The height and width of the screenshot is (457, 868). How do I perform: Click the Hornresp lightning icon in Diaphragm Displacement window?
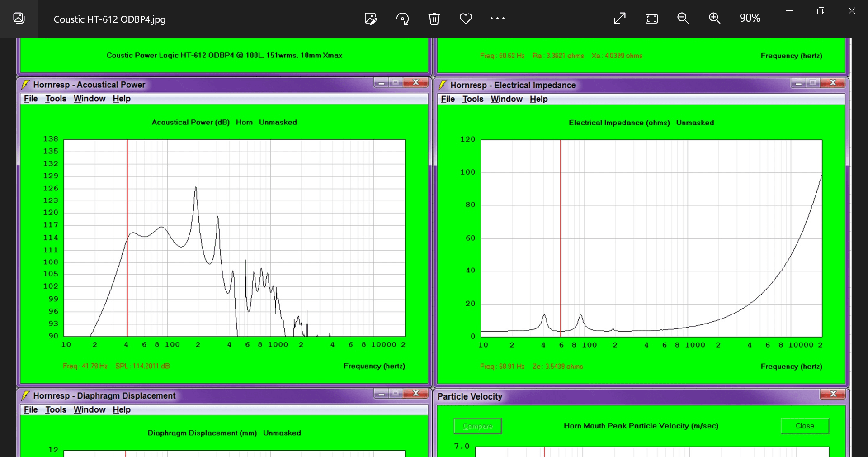pyautogui.click(x=26, y=395)
